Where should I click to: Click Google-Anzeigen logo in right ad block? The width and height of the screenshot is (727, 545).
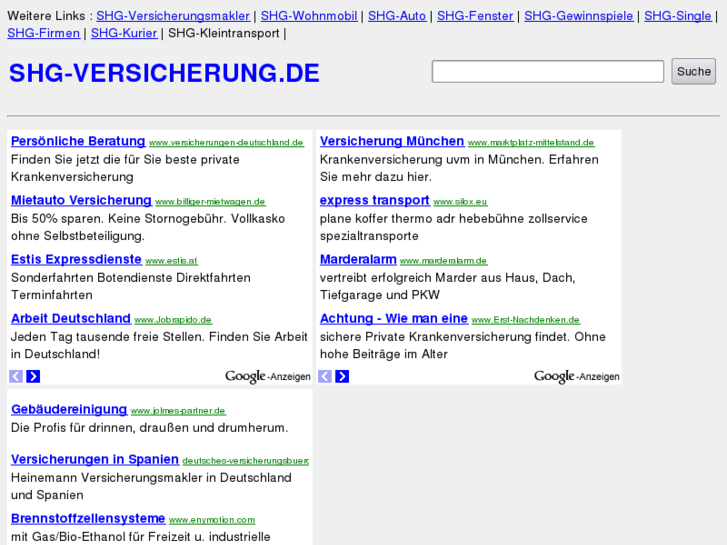[x=576, y=376]
